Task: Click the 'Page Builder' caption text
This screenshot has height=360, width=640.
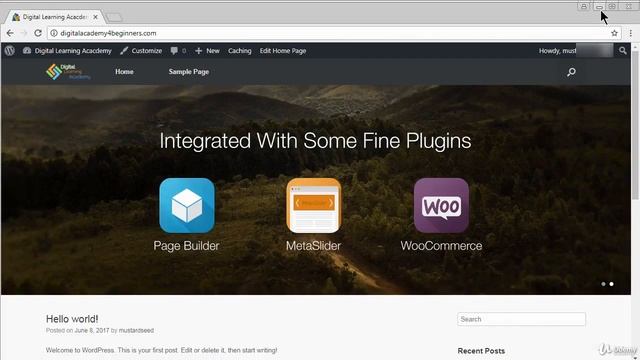Action: tap(186, 246)
